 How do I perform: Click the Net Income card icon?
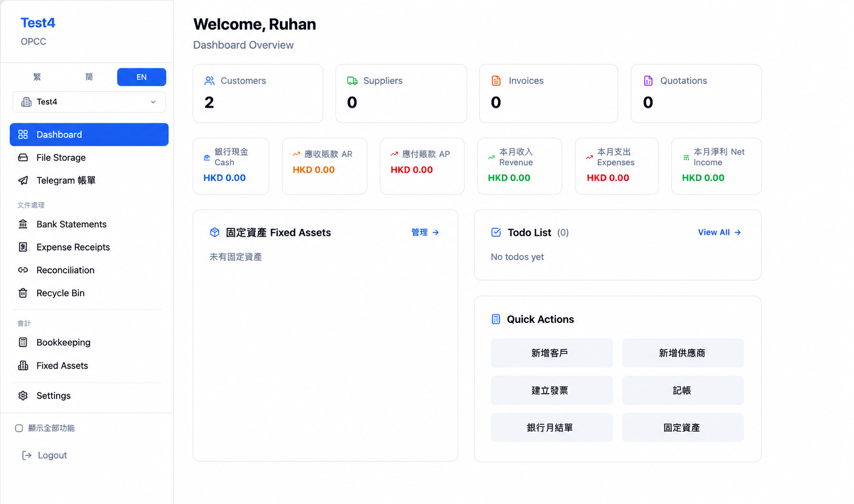click(x=686, y=157)
